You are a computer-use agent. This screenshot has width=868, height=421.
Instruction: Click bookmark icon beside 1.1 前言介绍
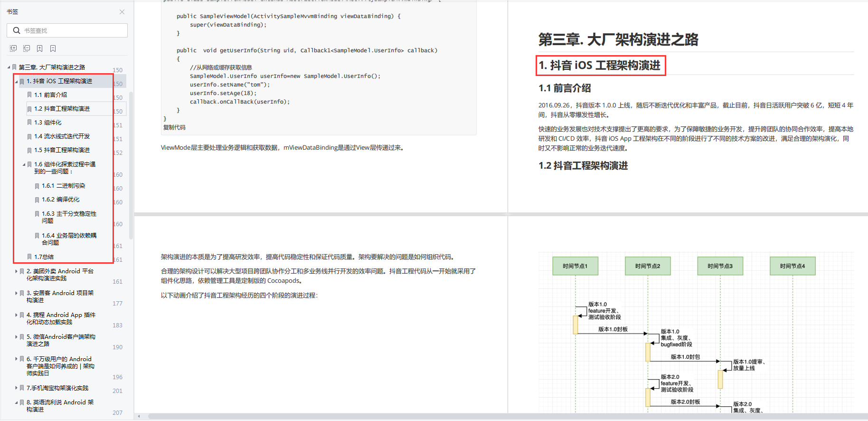point(29,95)
